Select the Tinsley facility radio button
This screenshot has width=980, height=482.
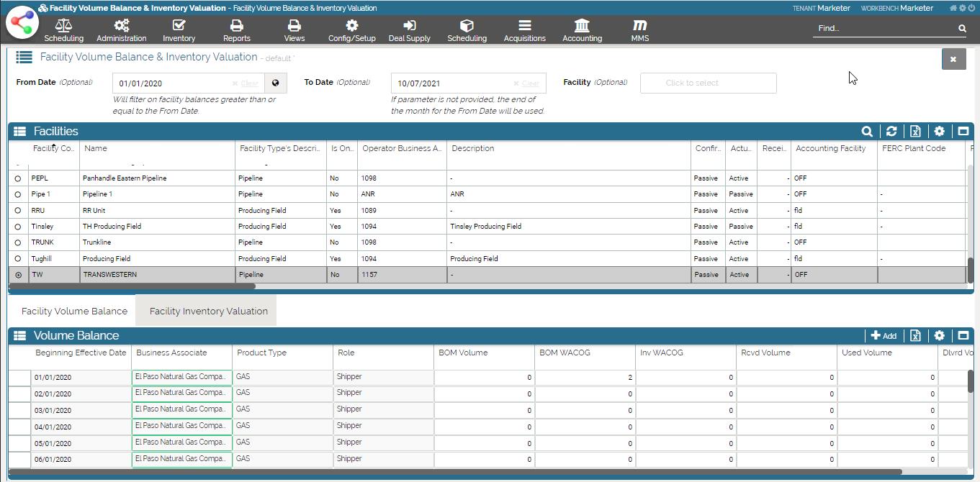18,227
